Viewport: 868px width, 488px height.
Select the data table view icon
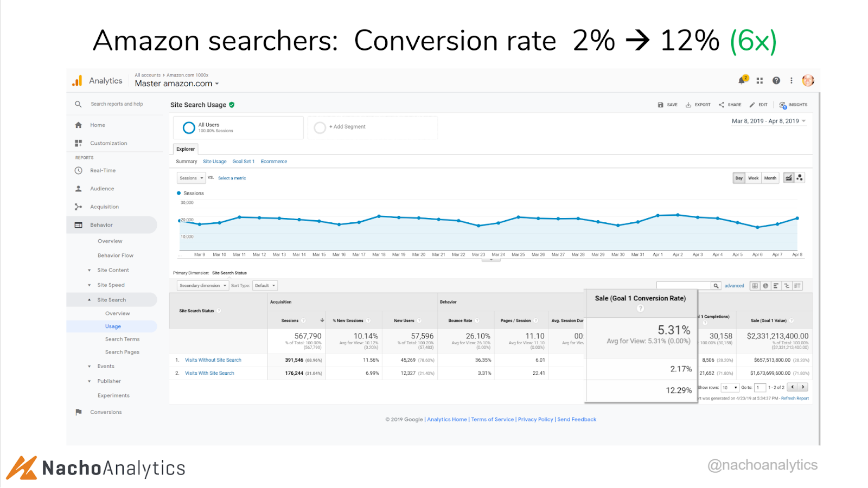tap(755, 286)
